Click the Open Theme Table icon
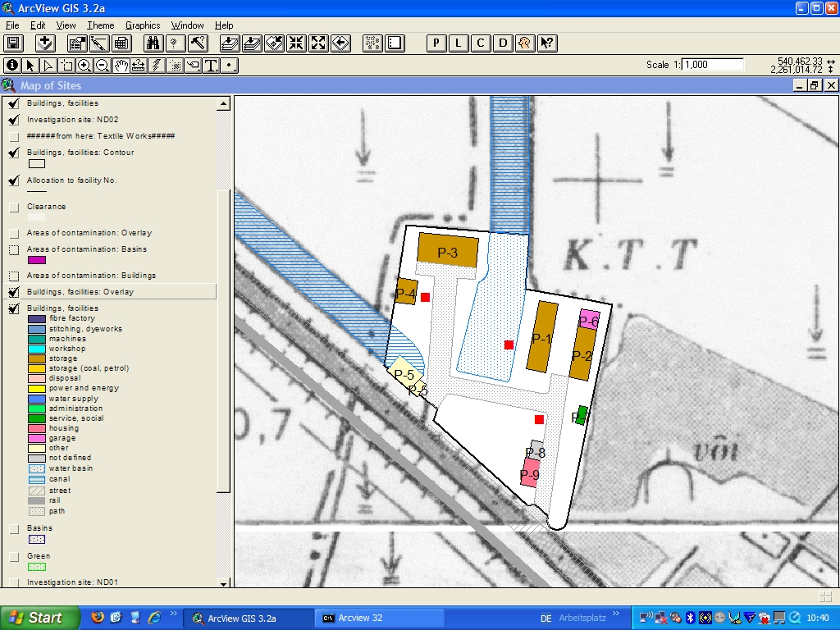The height and width of the screenshot is (630, 840). click(121, 43)
